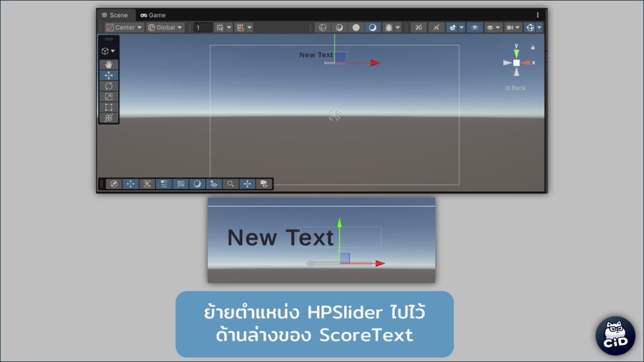Expand the Gizmos dropdown arrow
This screenshot has width=644, height=362.
(x=539, y=28)
